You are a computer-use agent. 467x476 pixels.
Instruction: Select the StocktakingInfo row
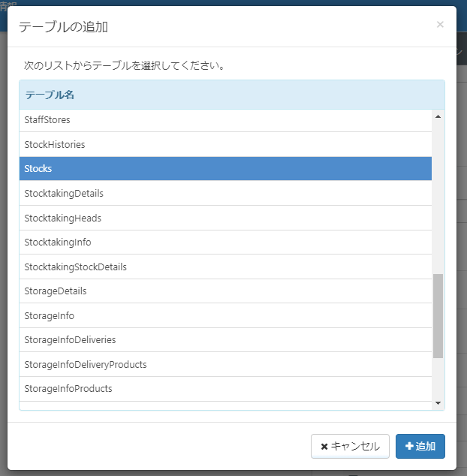225,243
